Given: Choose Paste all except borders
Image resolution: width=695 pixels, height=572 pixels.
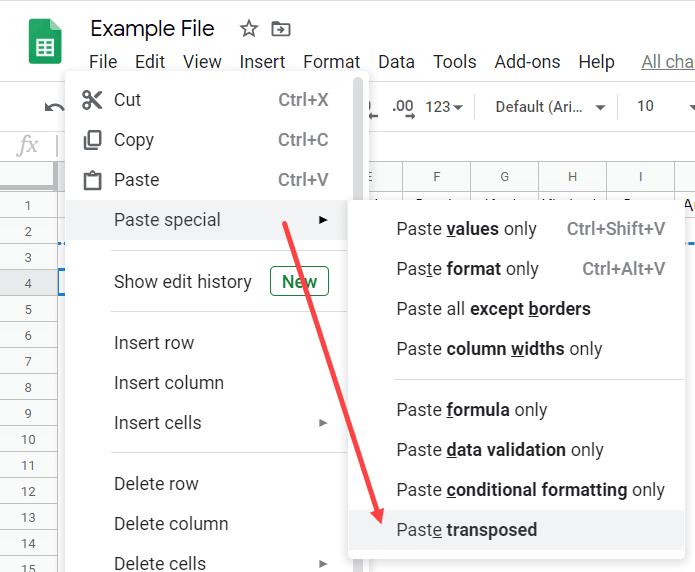Looking at the screenshot, I should (516, 309).
